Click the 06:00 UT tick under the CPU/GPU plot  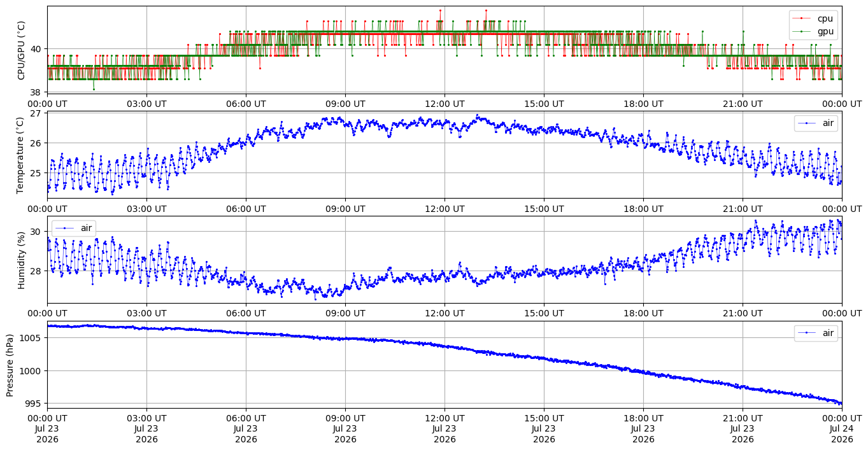[246, 104]
